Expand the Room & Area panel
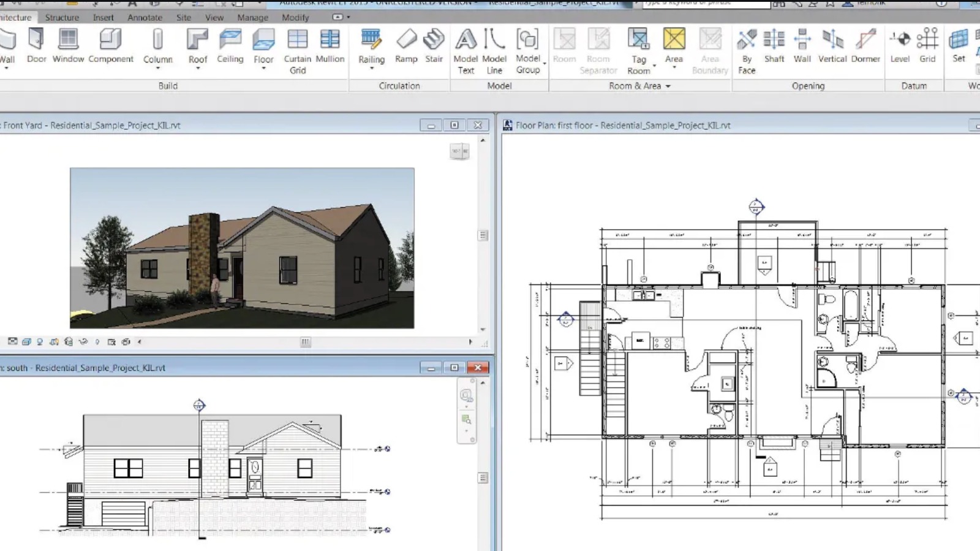Screen dimensions: 980x551 coord(639,86)
